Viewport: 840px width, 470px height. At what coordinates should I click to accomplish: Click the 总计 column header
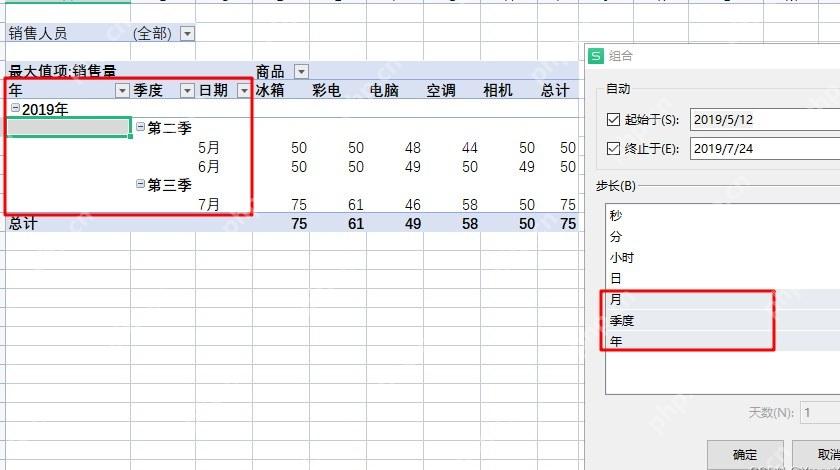click(x=555, y=90)
